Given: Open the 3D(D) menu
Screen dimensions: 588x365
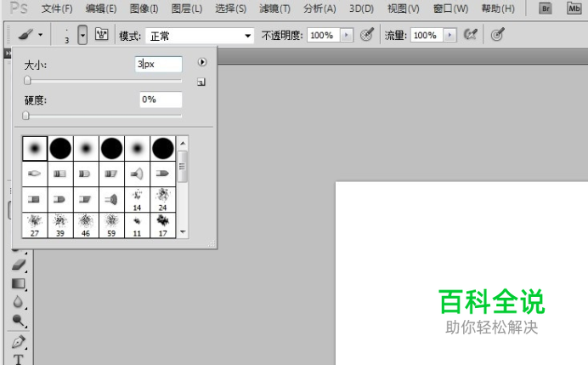Looking at the screenshot, I should [361, 9].
